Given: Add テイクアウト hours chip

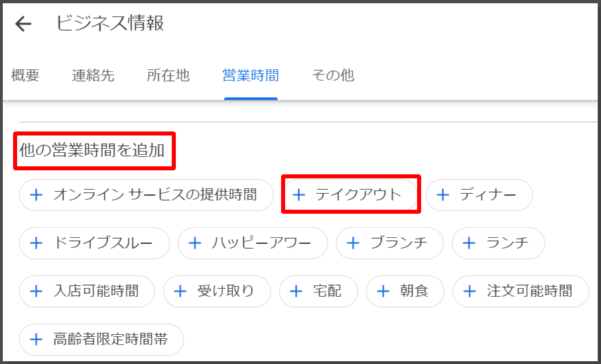Looking at the screenshot, I should pyautogui.click(x=350, y=195).
